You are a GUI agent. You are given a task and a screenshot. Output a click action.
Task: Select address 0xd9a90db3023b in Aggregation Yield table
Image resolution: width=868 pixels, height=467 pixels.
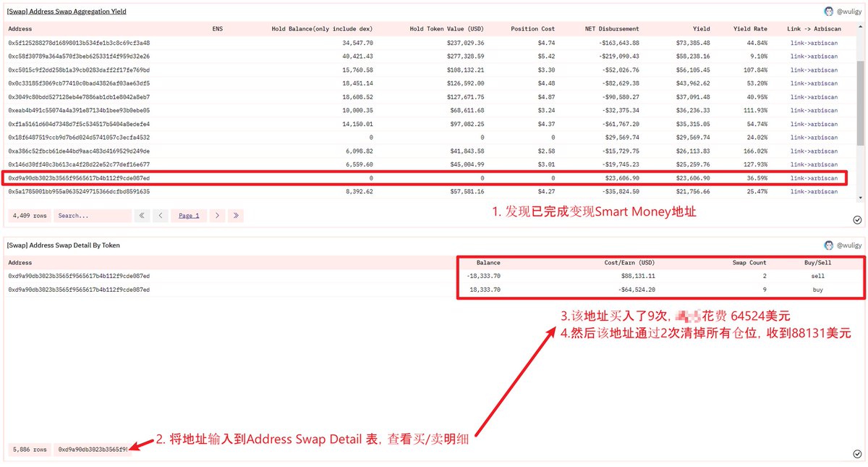[79, 178]
